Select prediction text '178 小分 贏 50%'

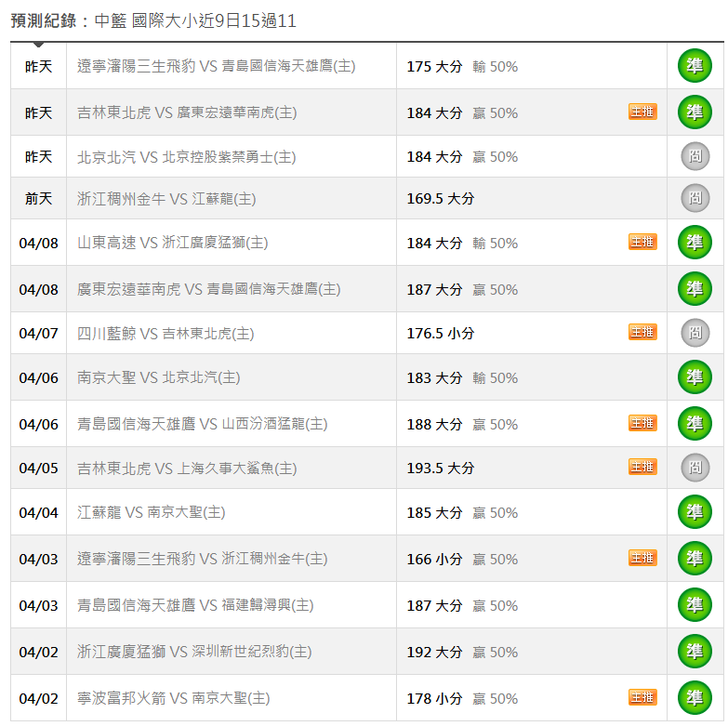[462, 698]
